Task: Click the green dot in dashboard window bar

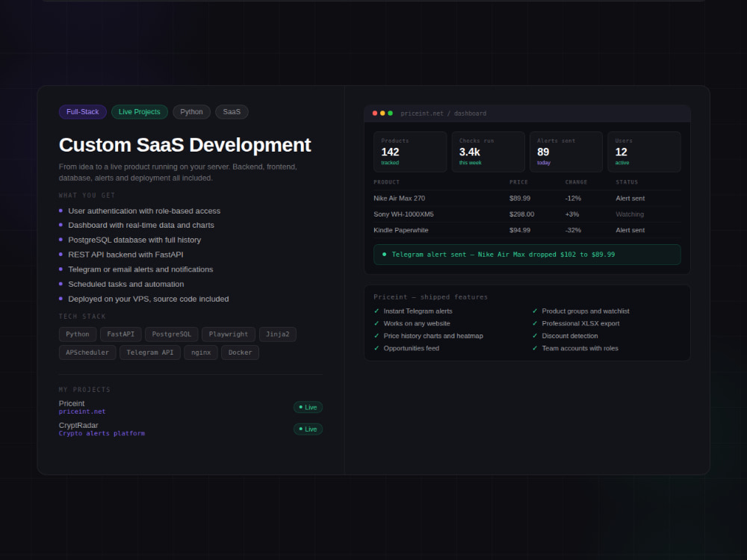Action: 390,113
